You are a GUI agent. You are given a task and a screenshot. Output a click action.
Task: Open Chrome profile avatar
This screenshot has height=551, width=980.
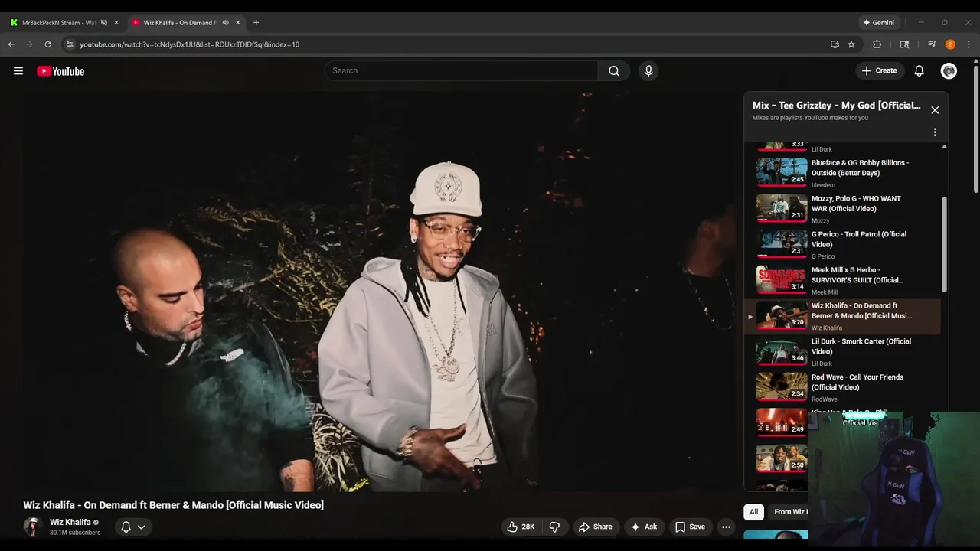950,44
